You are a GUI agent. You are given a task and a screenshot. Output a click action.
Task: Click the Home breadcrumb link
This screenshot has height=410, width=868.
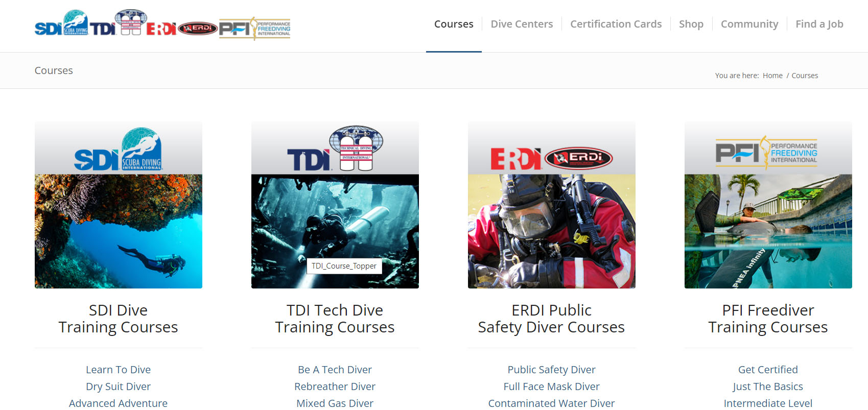coord(772,76)
